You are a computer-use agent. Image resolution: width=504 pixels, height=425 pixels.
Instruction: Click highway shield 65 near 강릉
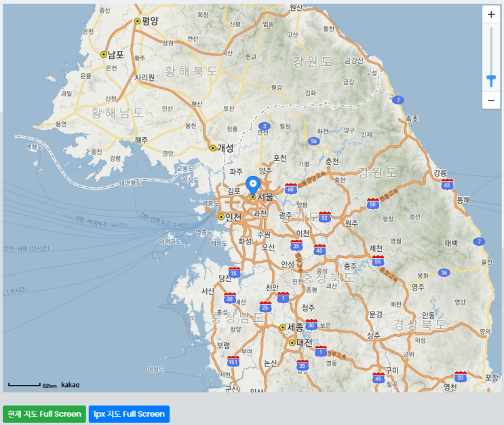[x=446, y=184]
